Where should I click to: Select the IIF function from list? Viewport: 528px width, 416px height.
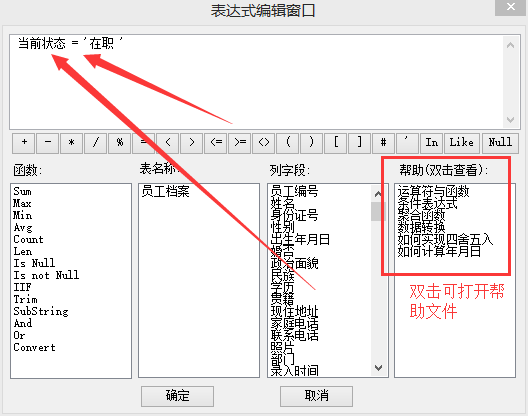23,287
